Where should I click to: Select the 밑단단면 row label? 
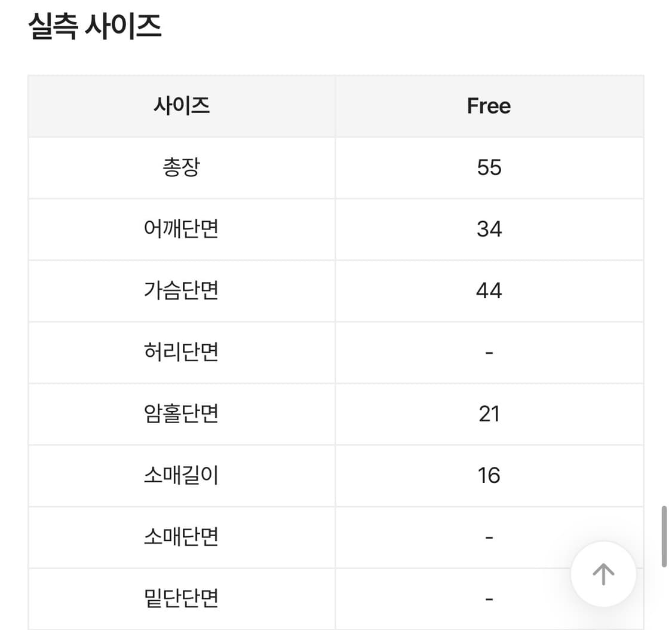click(x=180, y=598)
